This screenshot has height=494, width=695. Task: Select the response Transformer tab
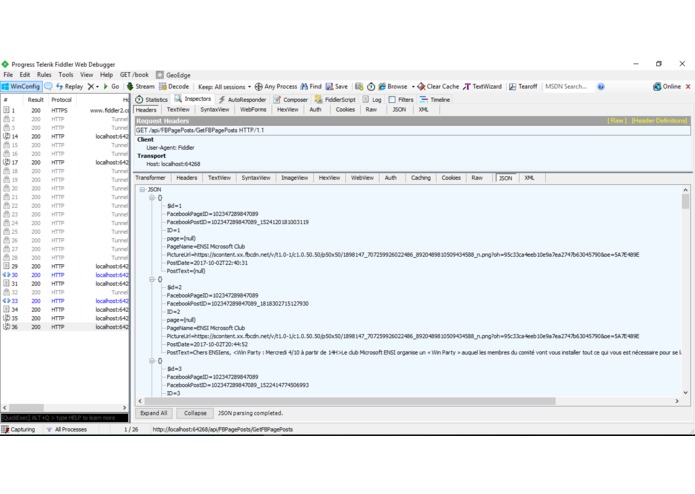tap(150, 178)
